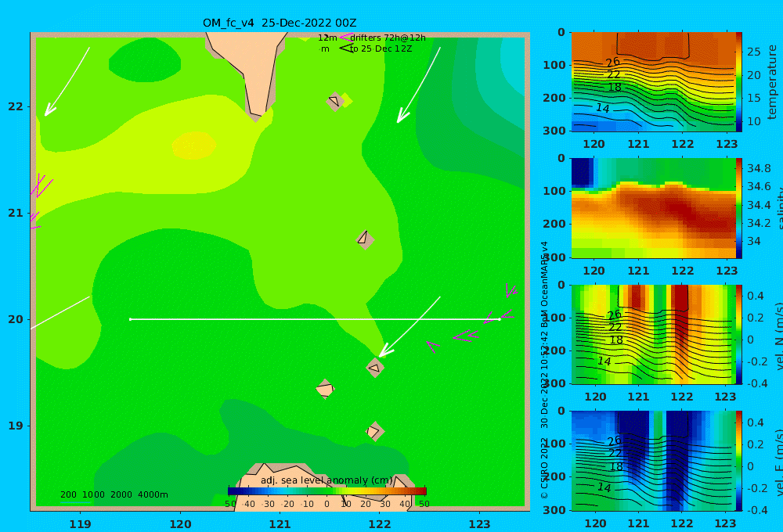Click the yellow sea level high near 21.6N 120.1E
This screenshot has height=532, width=783.
point(194,146)
